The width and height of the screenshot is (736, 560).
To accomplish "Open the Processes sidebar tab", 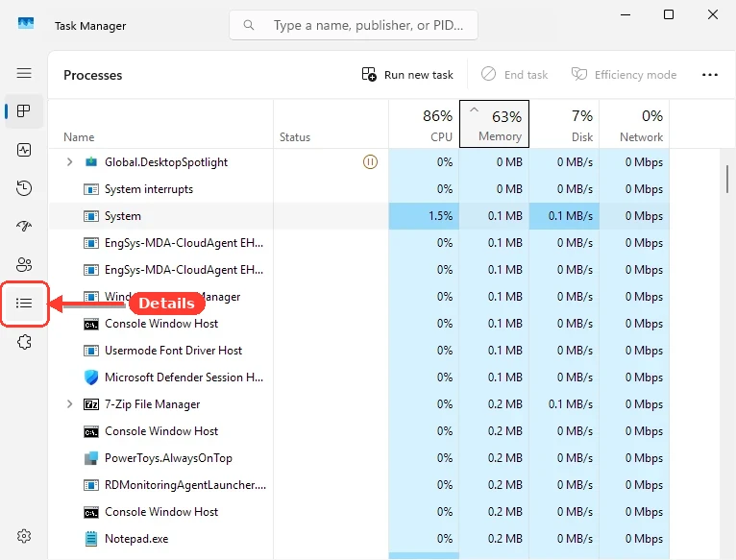I will point(24,111).
